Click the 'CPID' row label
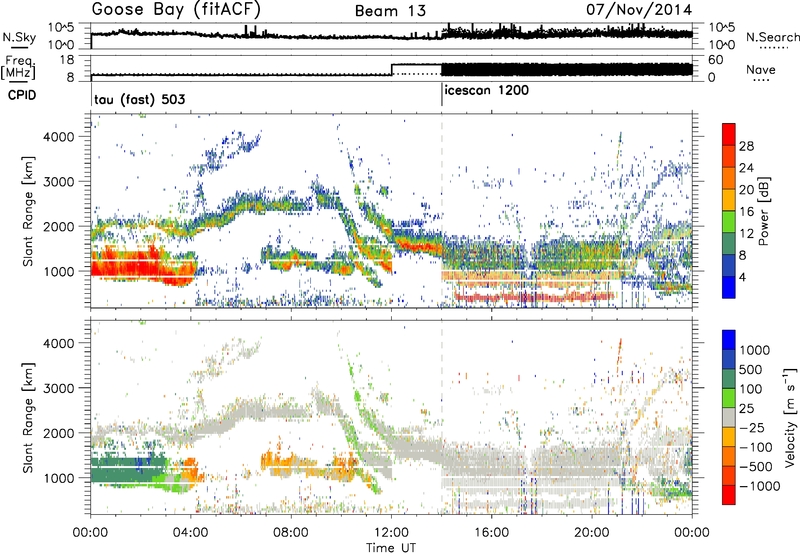The image size is (800, 554). tap(22, 95)
